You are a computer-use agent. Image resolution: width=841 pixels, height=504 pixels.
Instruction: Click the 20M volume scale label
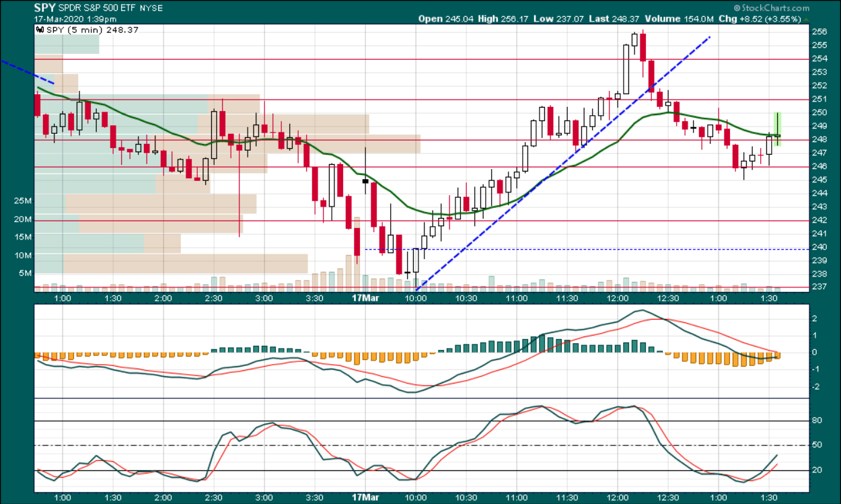tap(23, 219)
